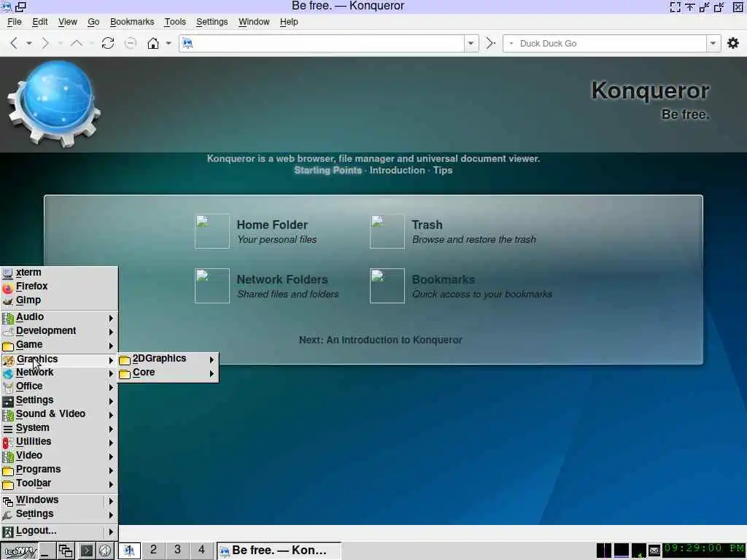The width and height of the screenshot is (747, 560).
Task: Open the Help menu
Action: click(289, 22)
